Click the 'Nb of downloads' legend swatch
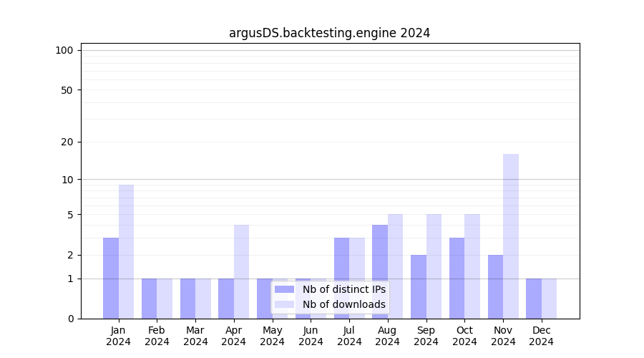The image size is (644, 358). point(284,304)
